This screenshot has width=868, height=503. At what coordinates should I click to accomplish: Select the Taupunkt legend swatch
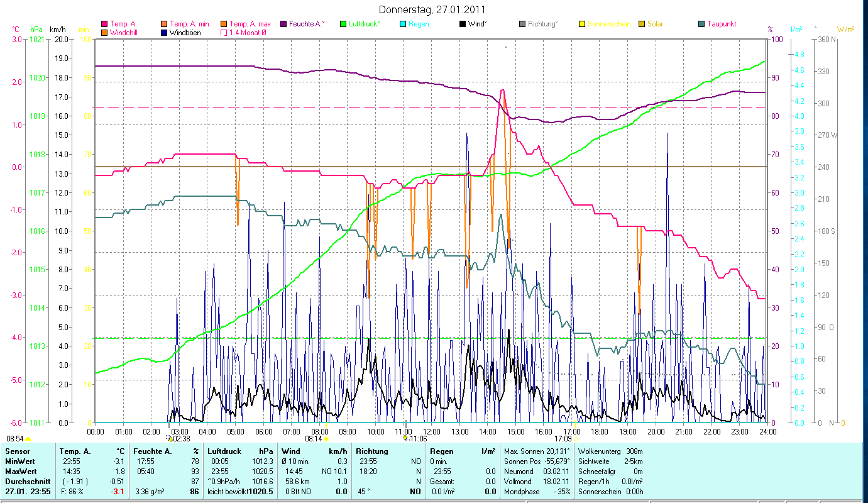[701, 24]
